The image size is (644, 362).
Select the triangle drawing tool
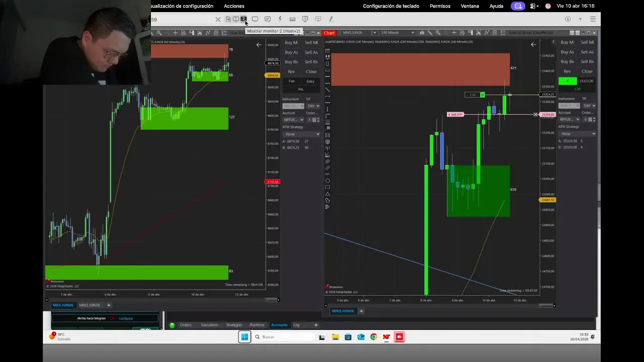click(328, 194)
